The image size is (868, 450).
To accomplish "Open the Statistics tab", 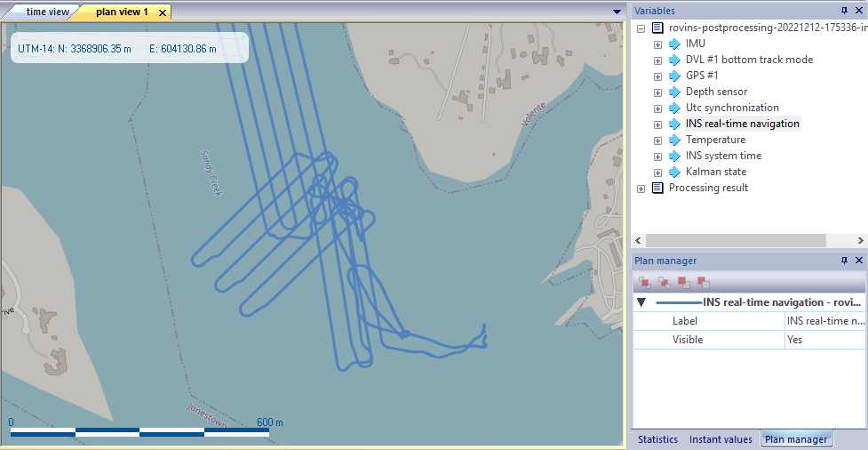I will pyautogui.click(x=658, y=439).
